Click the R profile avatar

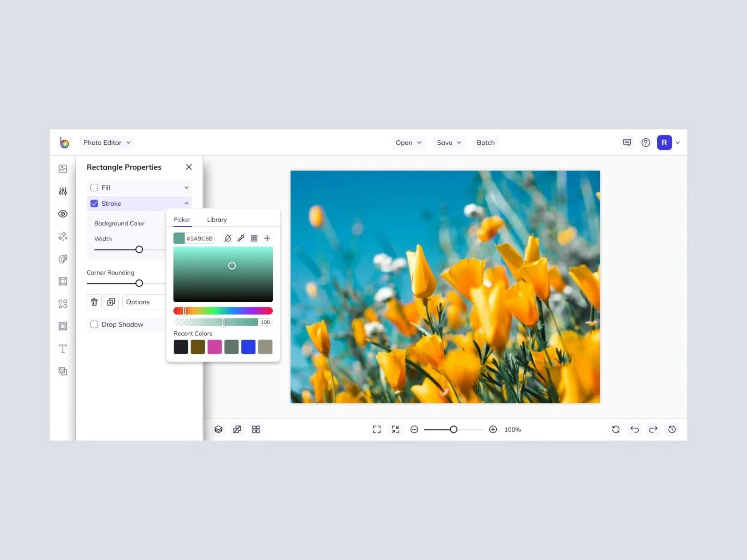(665, 142)
